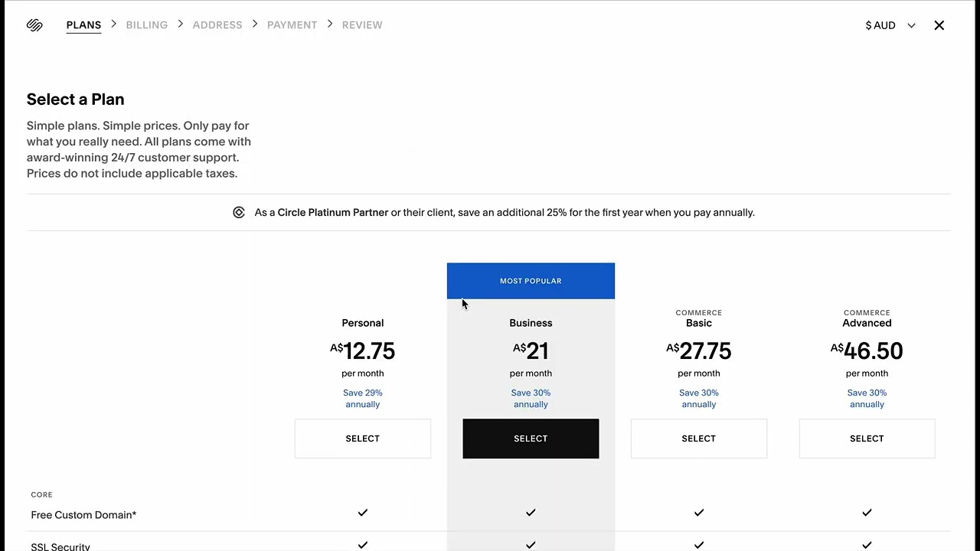Go to the ADDRESS step
Screen dimensions: 980x551
[217, 25]
